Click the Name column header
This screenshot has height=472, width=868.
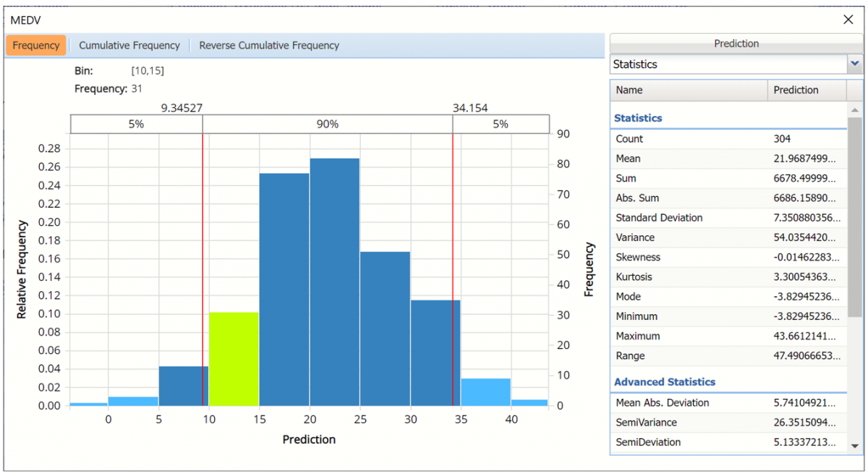689,90
